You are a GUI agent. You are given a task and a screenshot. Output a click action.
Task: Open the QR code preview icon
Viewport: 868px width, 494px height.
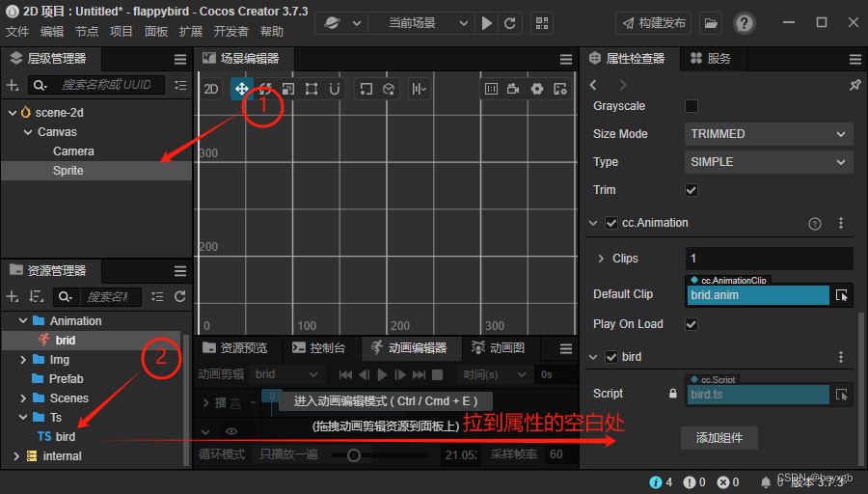tap(542, 23)
